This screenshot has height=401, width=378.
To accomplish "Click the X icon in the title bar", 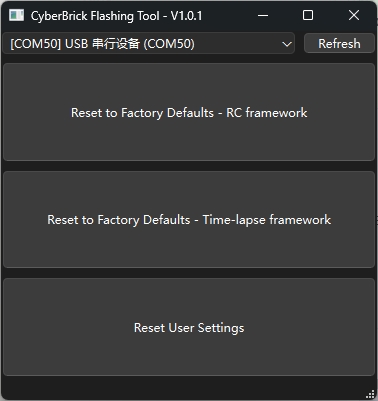I will point(354,15).
